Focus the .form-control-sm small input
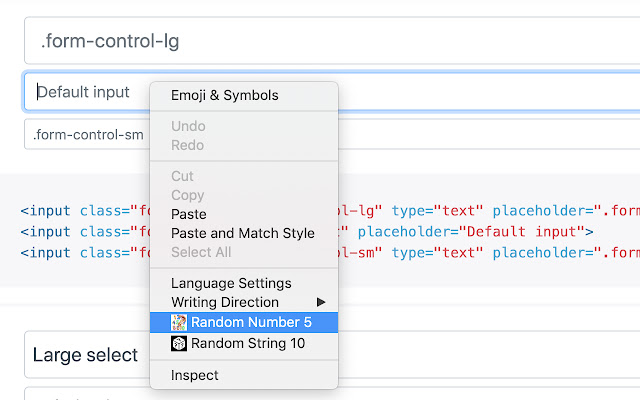 [86, 134]
